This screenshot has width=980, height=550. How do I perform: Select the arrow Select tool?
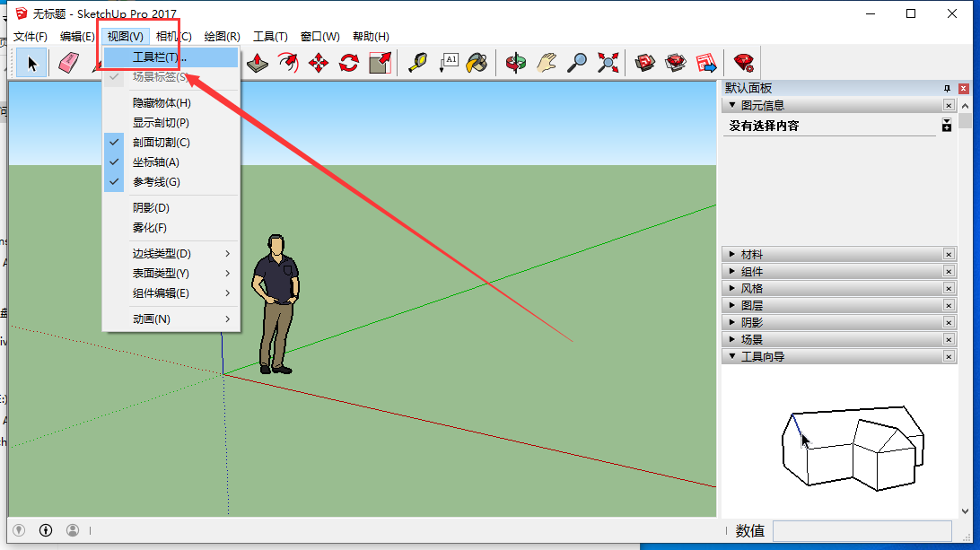click(x=32, y=63)
